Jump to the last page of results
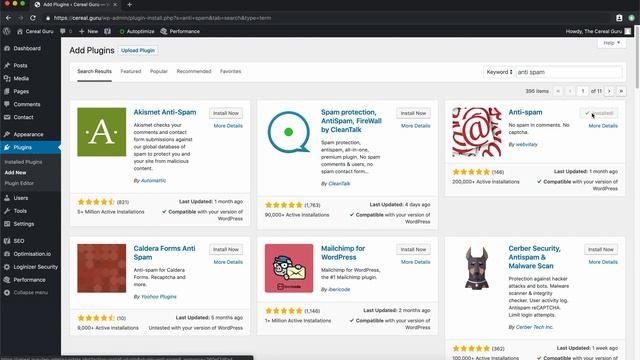The image size is (640, 360). coord(621,91)
